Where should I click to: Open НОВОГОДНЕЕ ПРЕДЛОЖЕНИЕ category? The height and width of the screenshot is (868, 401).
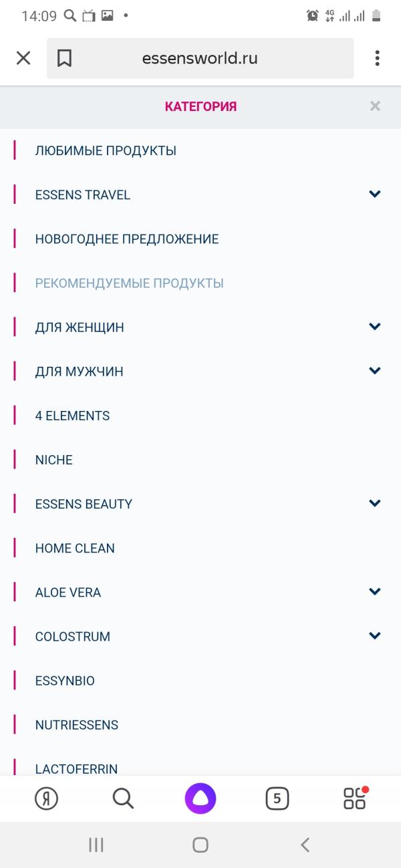point(127,239)
